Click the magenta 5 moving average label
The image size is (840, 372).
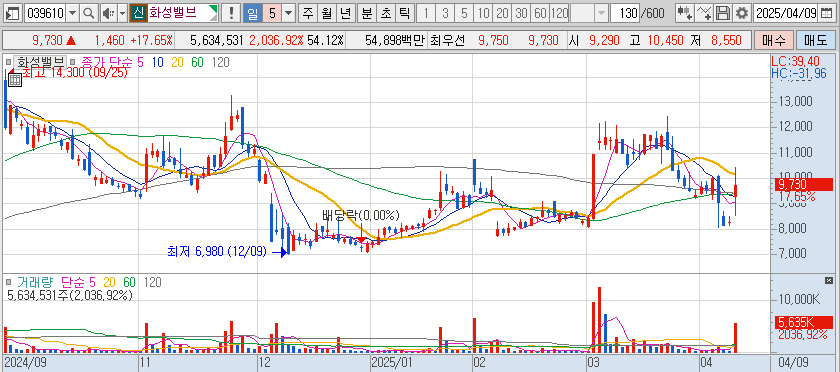[x=140, y=63]
